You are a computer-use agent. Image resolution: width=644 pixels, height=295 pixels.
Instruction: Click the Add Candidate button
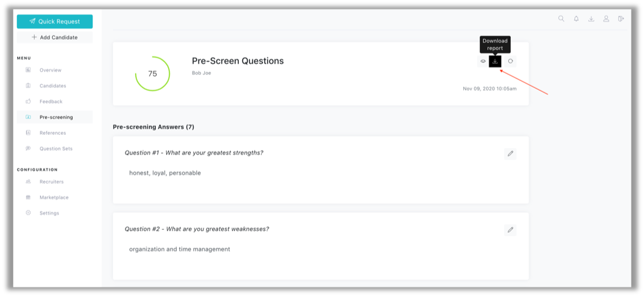click(x=55, y=37)
